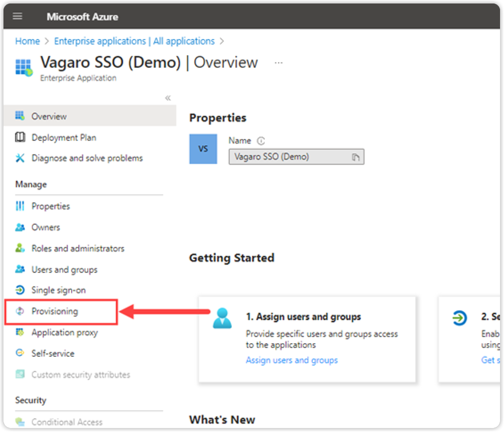Screen dimensions: 504x432
Task: Click the Diagnose and solve problems wrench icon
Action: 20,158
